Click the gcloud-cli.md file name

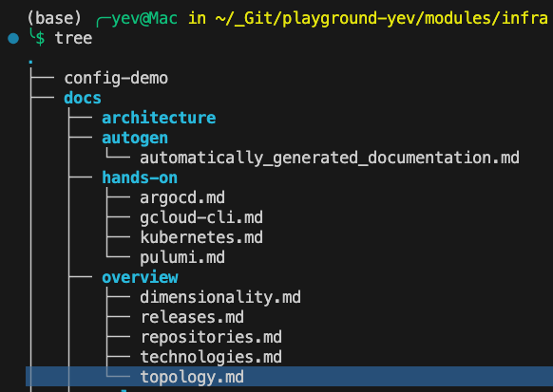click(201, 217)
